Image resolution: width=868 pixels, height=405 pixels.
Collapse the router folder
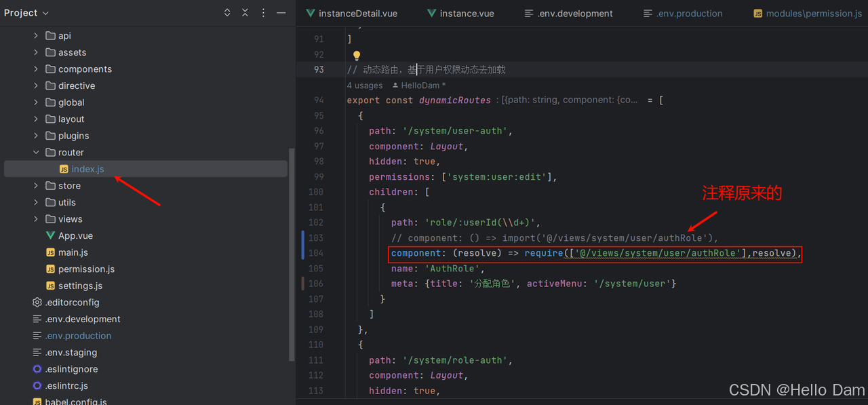pos(36,153)
